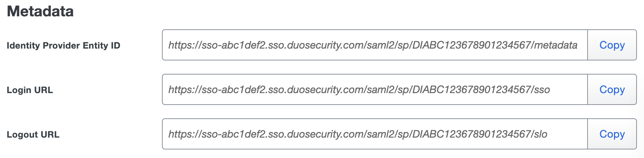Click inside the Identity Provider Entity ID field
The width and height of the screenshot is (644, 158).
pos(374,45)
